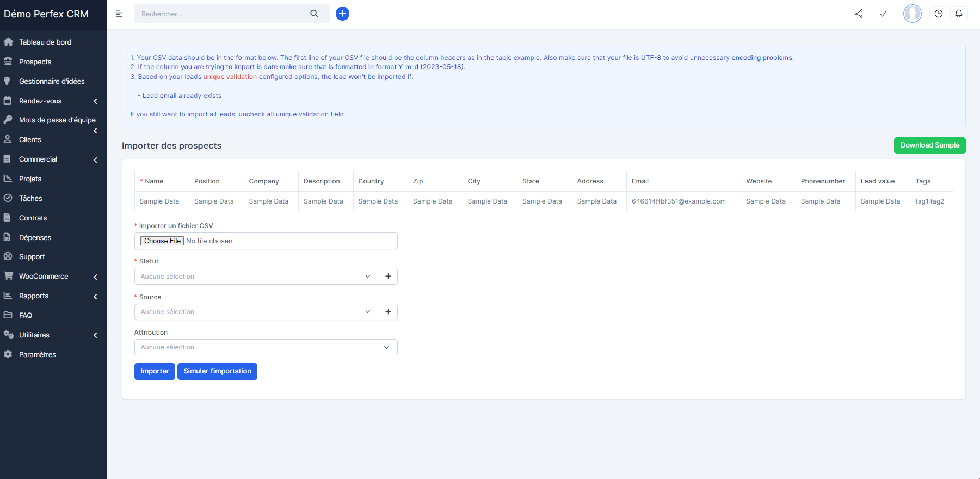Click the Commercial sidebar icon
The height and width of the screenshot is (479, 980).
tap(7, 159)
